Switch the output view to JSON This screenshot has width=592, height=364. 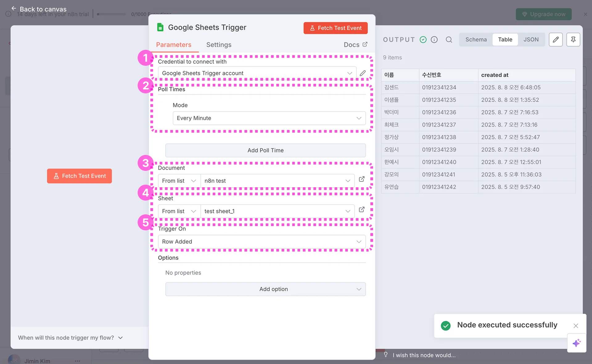tap(531, 40)
